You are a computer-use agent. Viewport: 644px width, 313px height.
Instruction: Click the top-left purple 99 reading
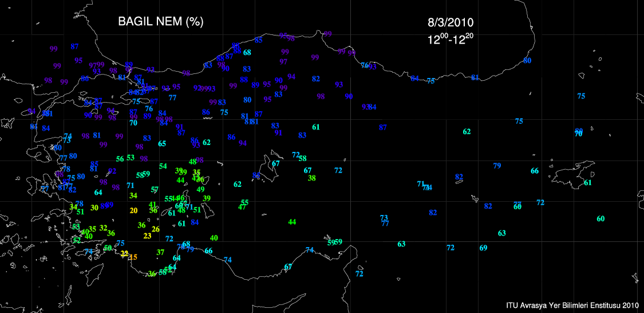pyautogui.click(x=54, y=49)
